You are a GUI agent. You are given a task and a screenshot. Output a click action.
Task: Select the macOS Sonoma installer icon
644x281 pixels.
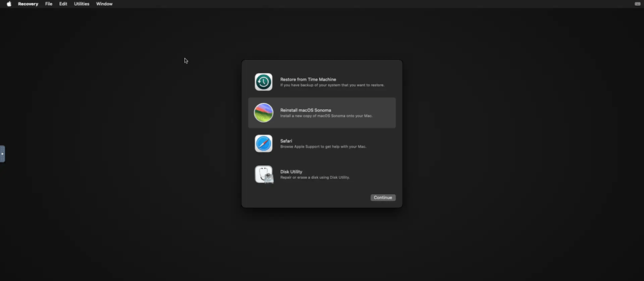[263, 113]
